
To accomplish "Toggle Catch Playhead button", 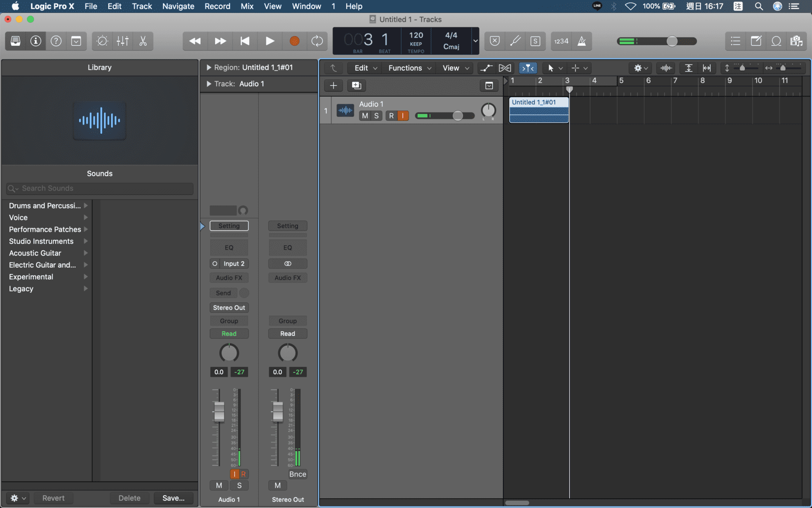I will (528, 68).
